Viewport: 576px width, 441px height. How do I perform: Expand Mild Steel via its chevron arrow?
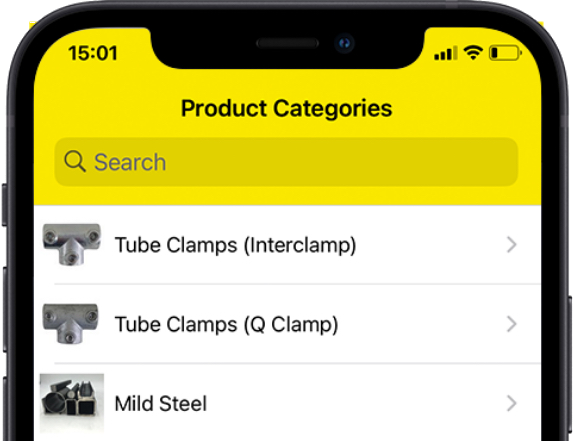tap(511, 404)
